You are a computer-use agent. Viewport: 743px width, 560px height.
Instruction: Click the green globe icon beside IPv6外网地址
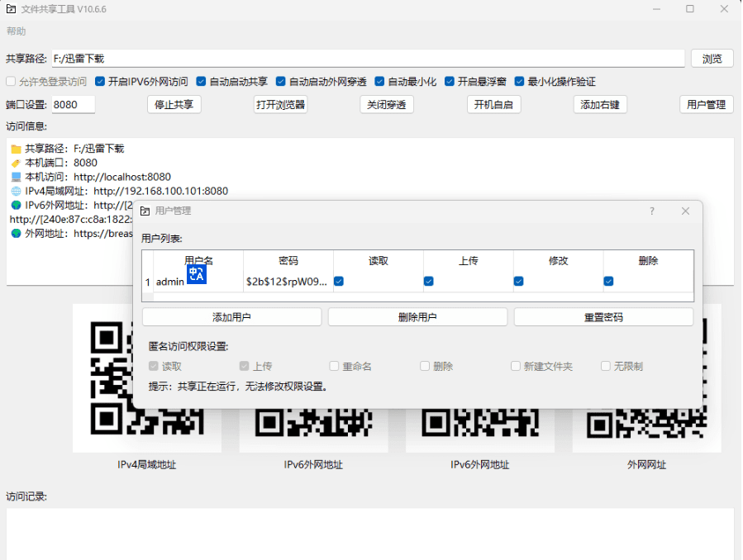pyautogui.click(x=17, y=205)
